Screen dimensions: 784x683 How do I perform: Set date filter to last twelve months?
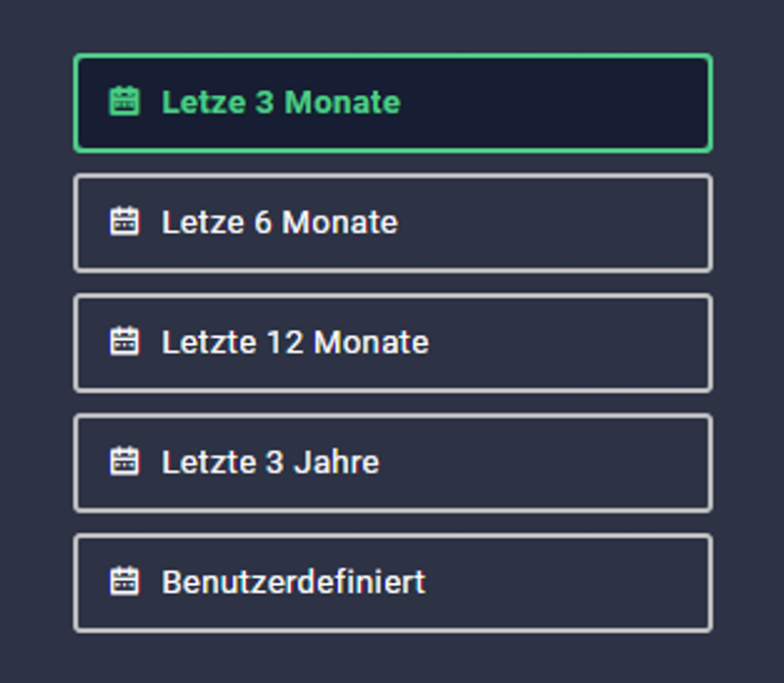coord(393,343)
